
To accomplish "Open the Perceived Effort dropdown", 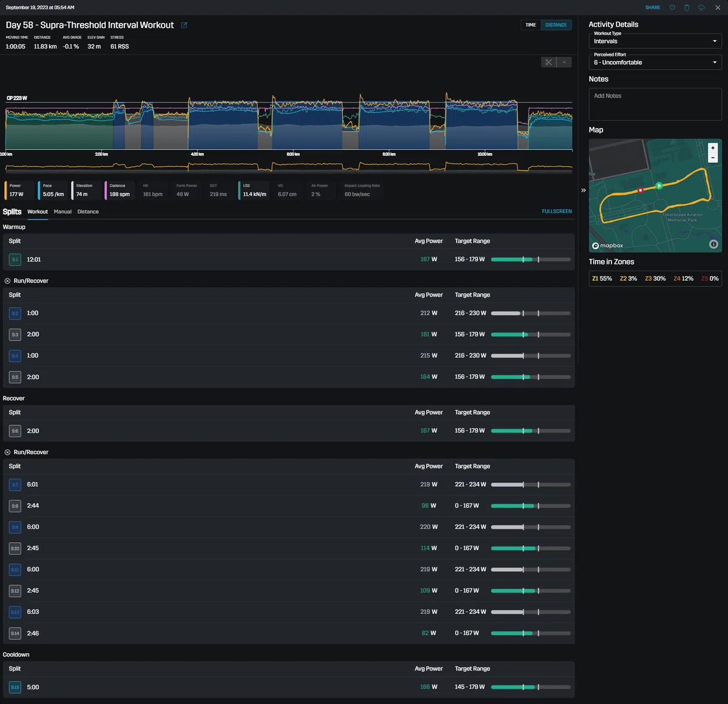I will [x=655, y=62].
